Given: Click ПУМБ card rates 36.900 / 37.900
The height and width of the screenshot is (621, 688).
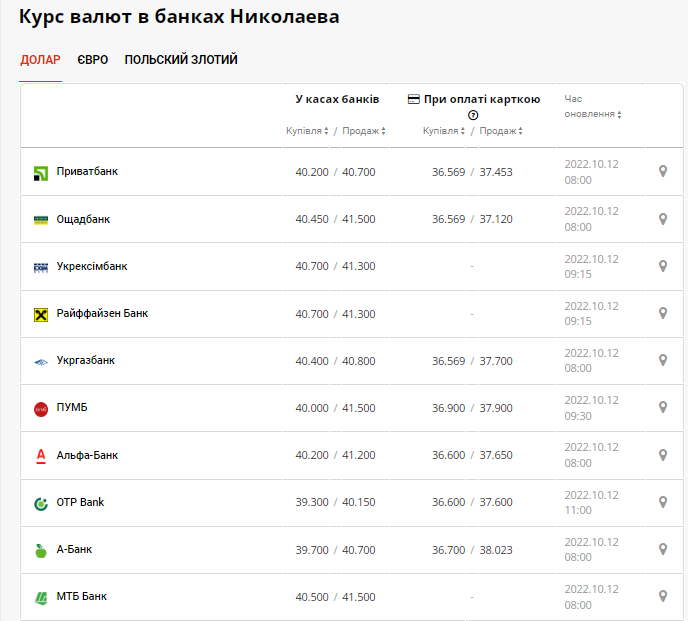Looking at the screenshot, I should point(472,408).
